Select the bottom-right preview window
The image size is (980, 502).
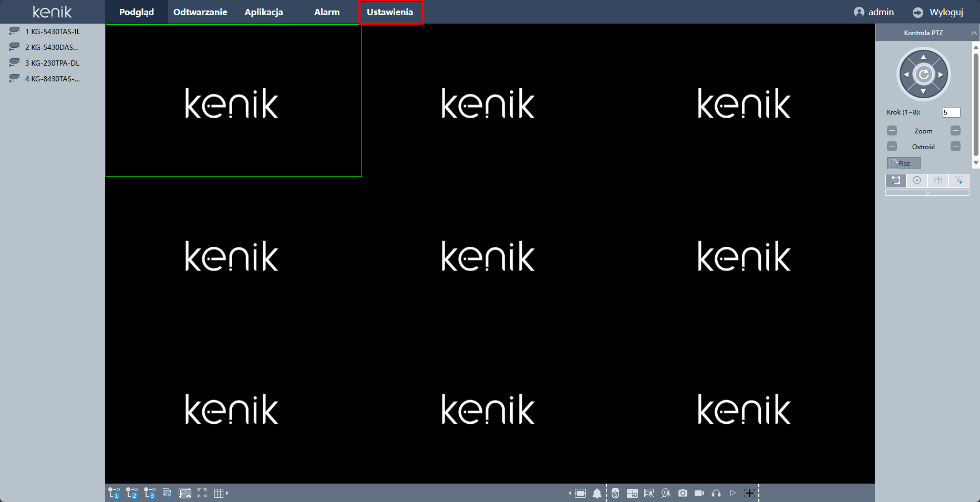746,406
